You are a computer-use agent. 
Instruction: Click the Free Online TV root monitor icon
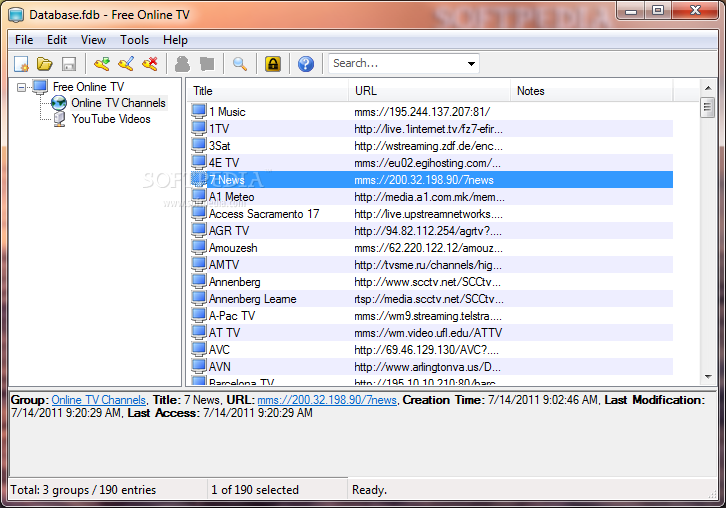pos(40,87)
